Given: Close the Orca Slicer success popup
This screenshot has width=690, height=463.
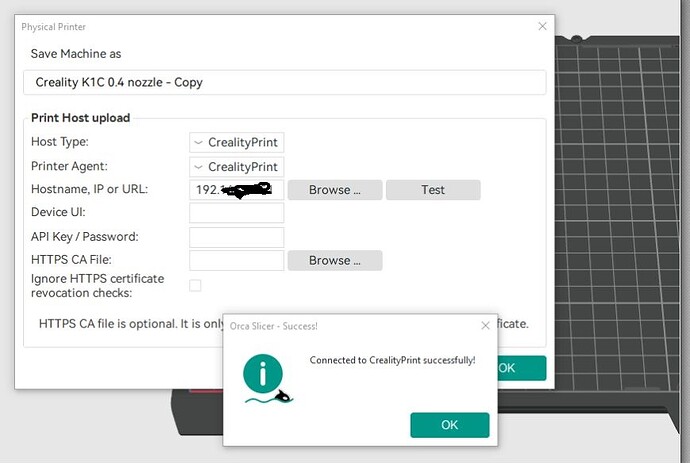Looking at the screenshot, I should click(485, 325).
